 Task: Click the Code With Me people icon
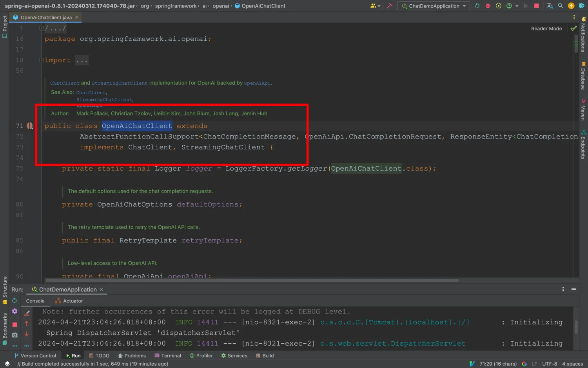coord(373,6)
